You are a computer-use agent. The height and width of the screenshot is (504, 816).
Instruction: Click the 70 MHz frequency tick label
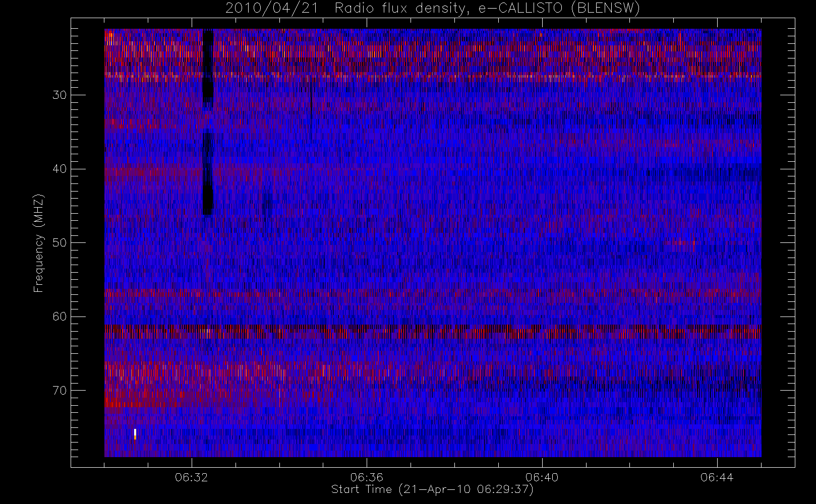[x=60, y=391]
